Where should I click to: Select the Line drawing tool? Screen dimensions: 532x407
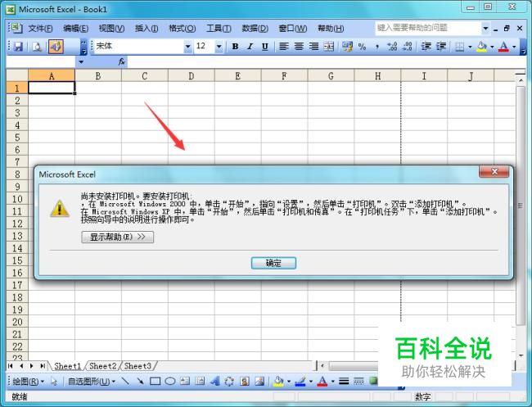point(125,382)
